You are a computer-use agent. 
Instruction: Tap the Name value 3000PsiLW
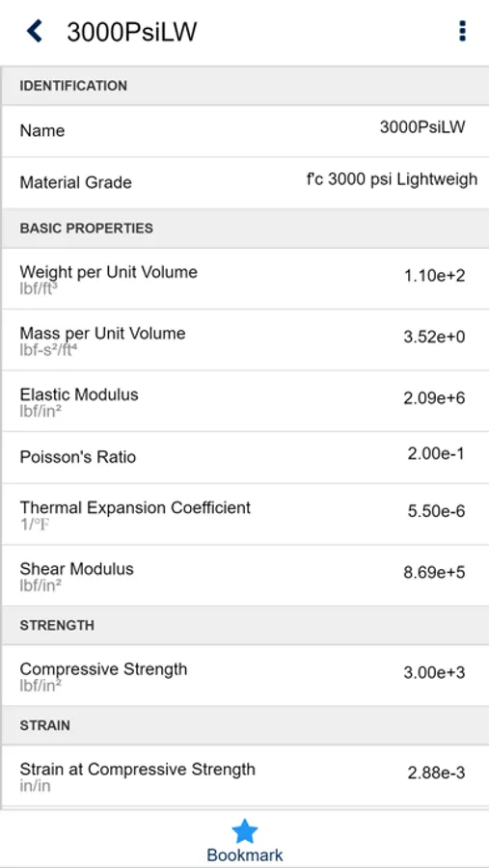pyautogui.click(x=422, y=127)
